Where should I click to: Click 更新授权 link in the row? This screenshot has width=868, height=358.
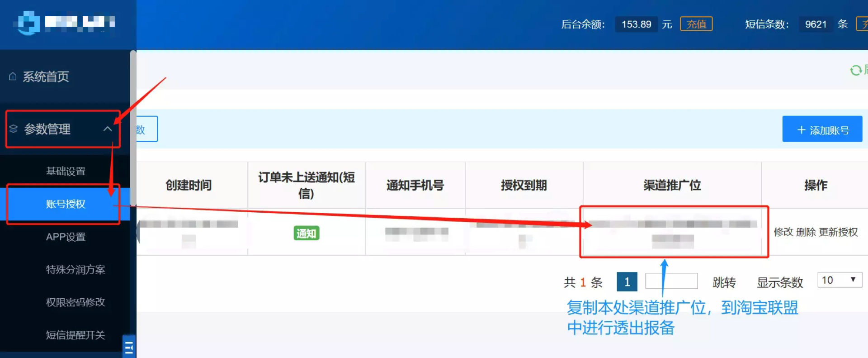pyautogui.click(x=838, y=232)
